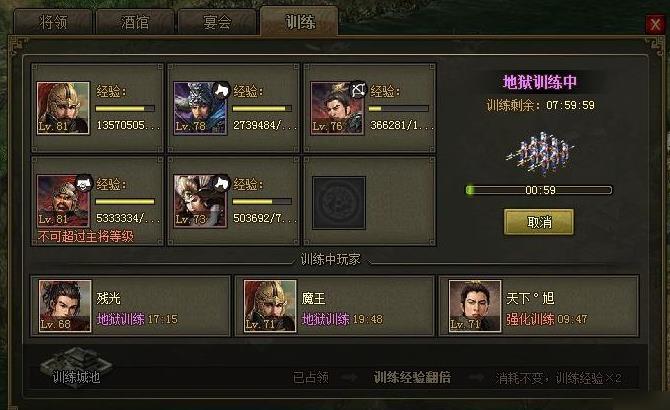Switch to the 将领 tab
This screenshot has width=670, height=410.
[x=53, y=22]
